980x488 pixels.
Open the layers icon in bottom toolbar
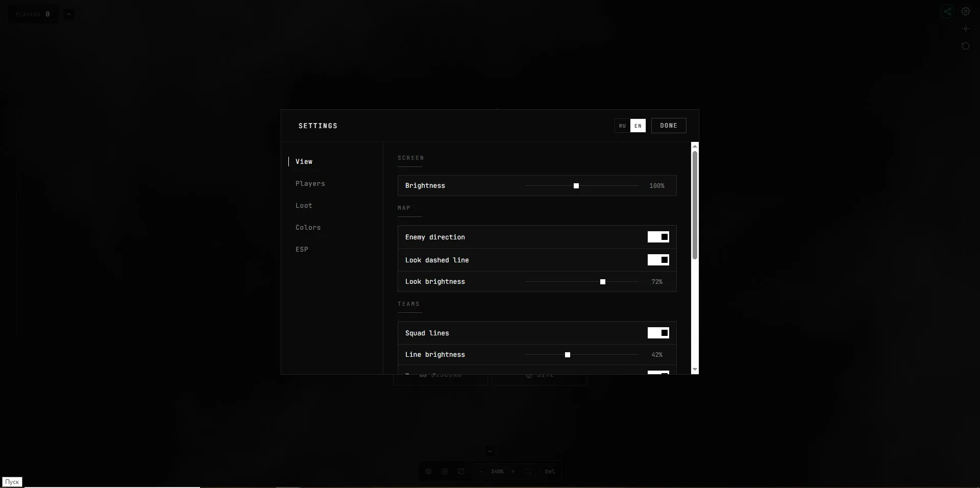[x=429, y=471]
